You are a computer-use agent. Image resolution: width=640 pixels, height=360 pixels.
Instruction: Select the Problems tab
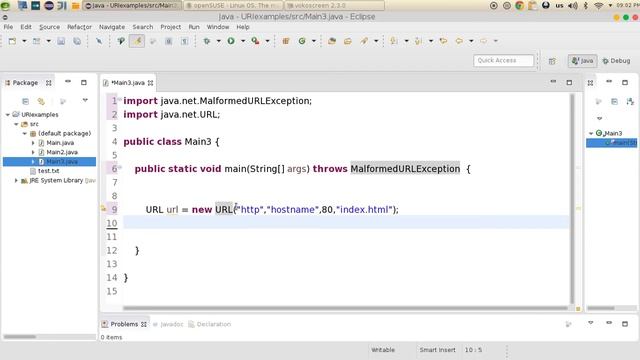click(124, 324)
